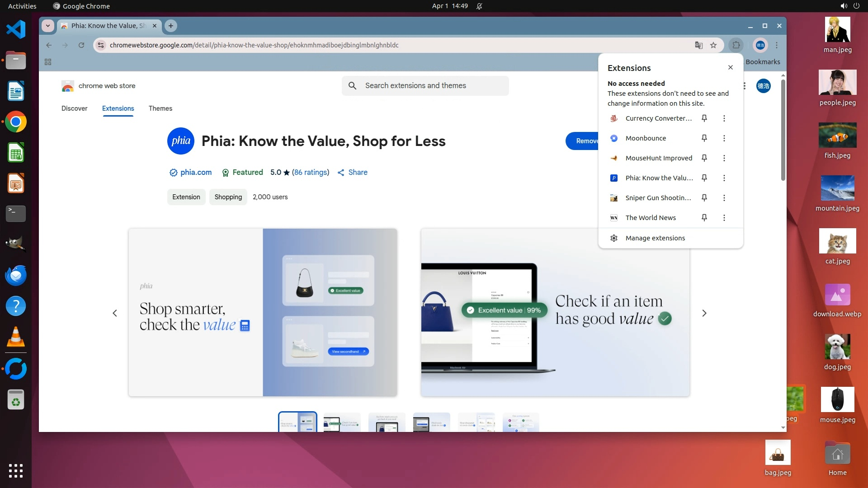This screenshot has height=488, width=868.
Task: Go to the Discover tab
Action: click(75, 108)
